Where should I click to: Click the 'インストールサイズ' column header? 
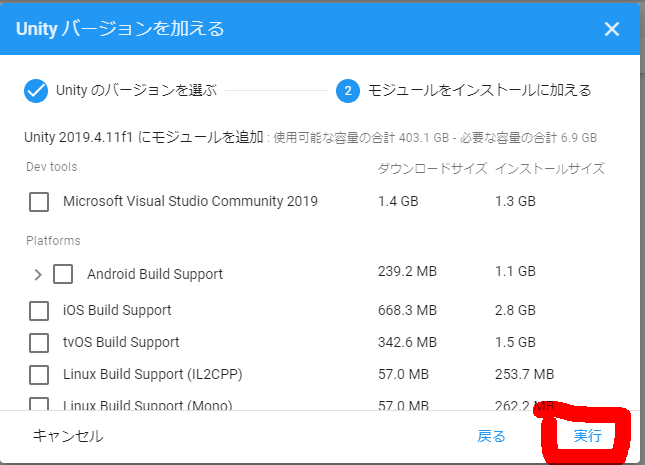point(550,168)
